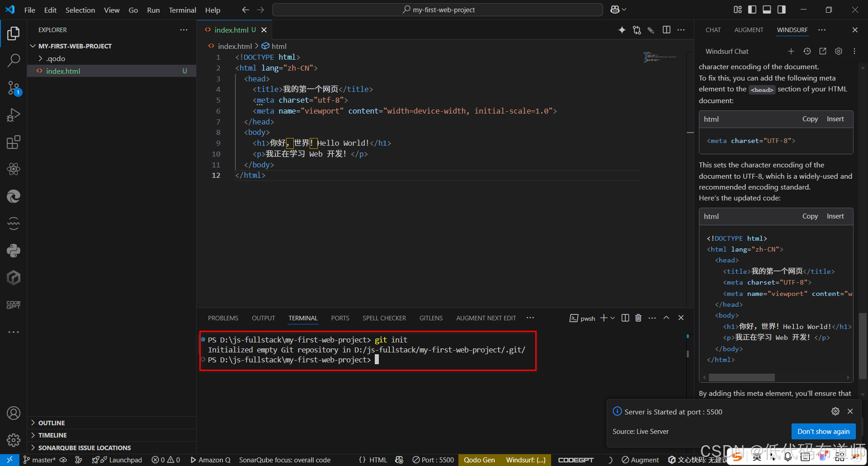The width and height of the screenshot is (868, 466).
Task: Toggle the secondary side bar layout button
Action: point(781,10)
